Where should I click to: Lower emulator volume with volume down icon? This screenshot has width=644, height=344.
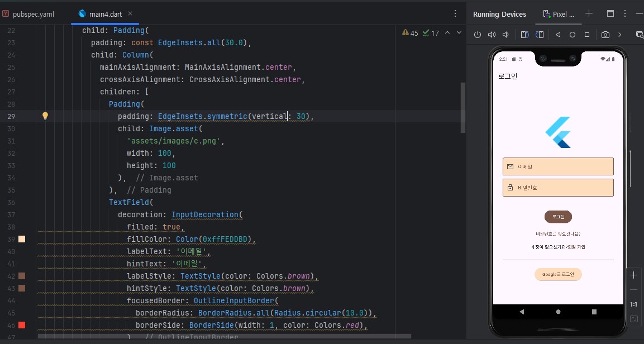(x=505, y=35)
